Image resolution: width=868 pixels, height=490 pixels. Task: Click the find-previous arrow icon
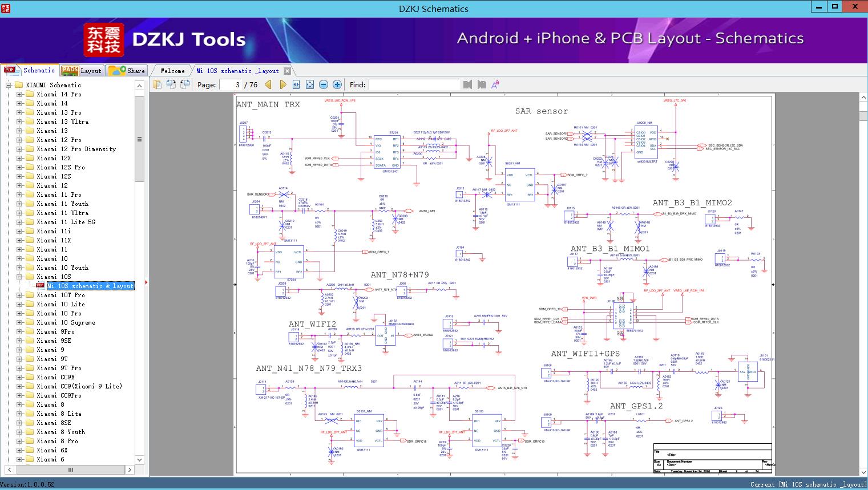pyautogui.click(x=467, y=84)
